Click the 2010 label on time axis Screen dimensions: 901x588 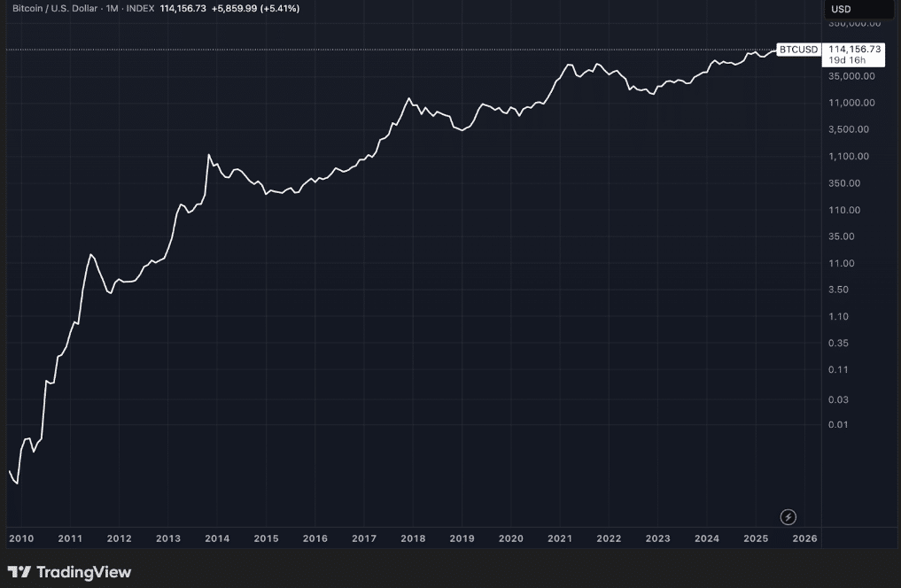click(x=20, y=538)
